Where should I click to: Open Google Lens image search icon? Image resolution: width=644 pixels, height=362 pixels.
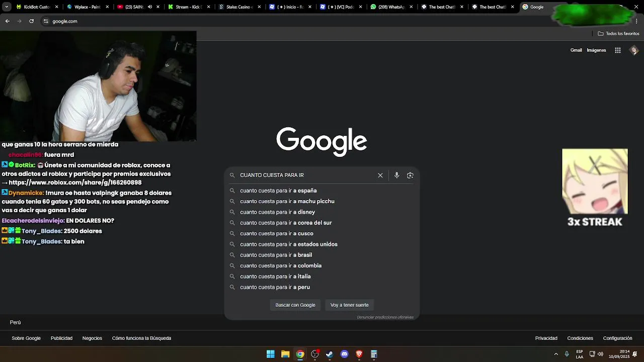click(410, 175)
